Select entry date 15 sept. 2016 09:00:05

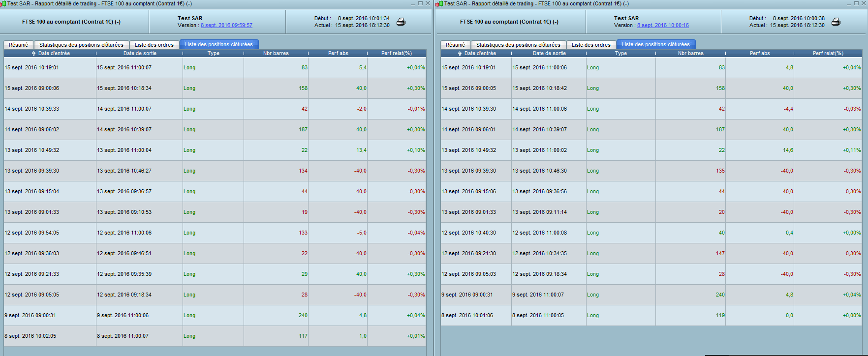pos(469,89)
